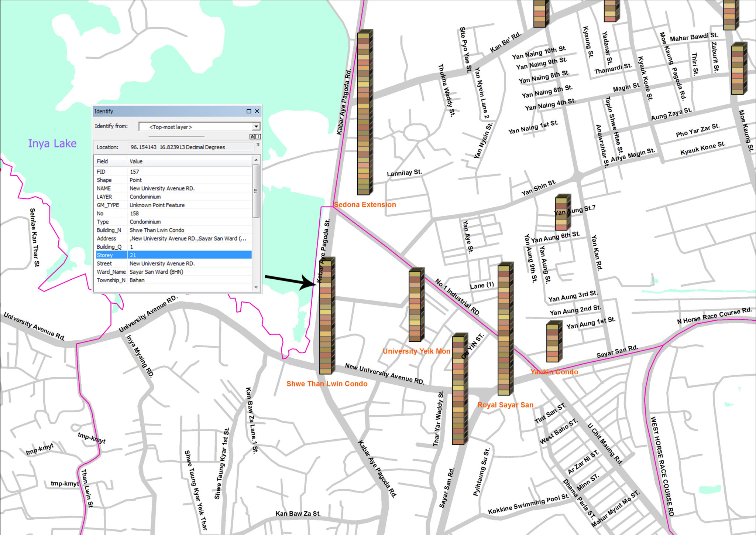Click the WEST HORSE RACE COURSE RD label
This screenshot has width=756, height=535.
[662, 466]
